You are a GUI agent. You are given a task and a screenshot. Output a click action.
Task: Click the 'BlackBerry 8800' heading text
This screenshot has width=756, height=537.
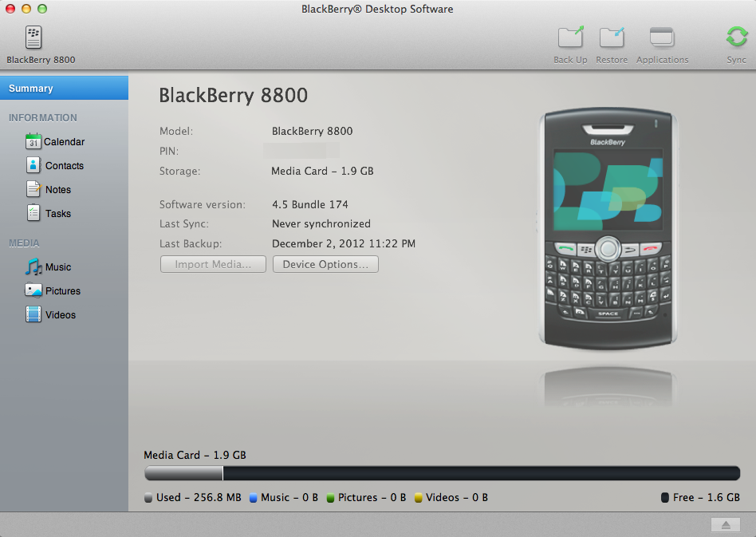click(x=234, y=95)
